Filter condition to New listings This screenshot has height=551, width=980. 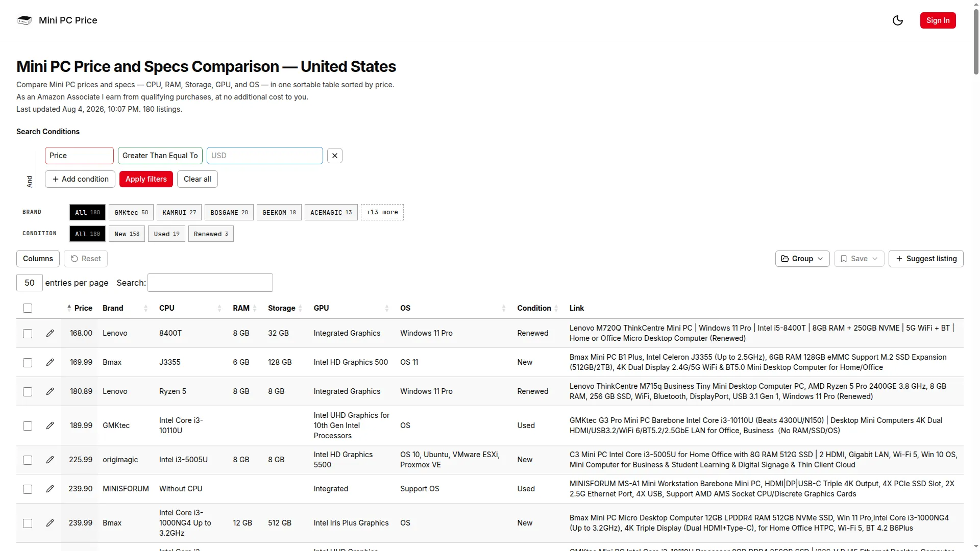(x=127, y=234)
